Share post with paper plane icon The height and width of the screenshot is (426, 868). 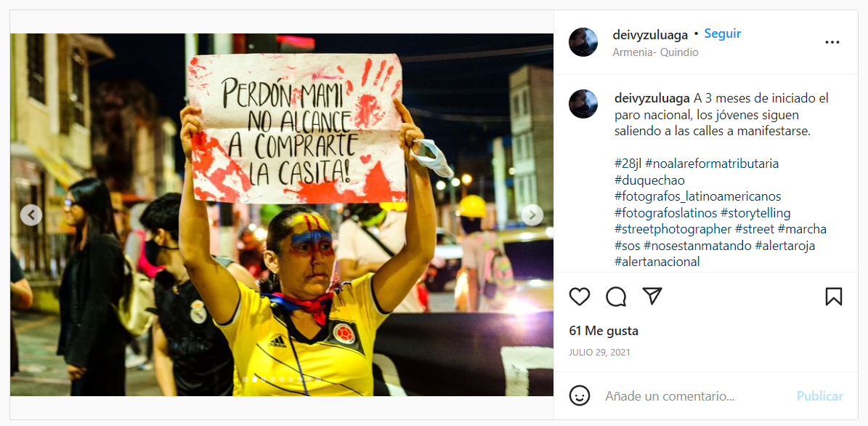[x=653, y=297]
